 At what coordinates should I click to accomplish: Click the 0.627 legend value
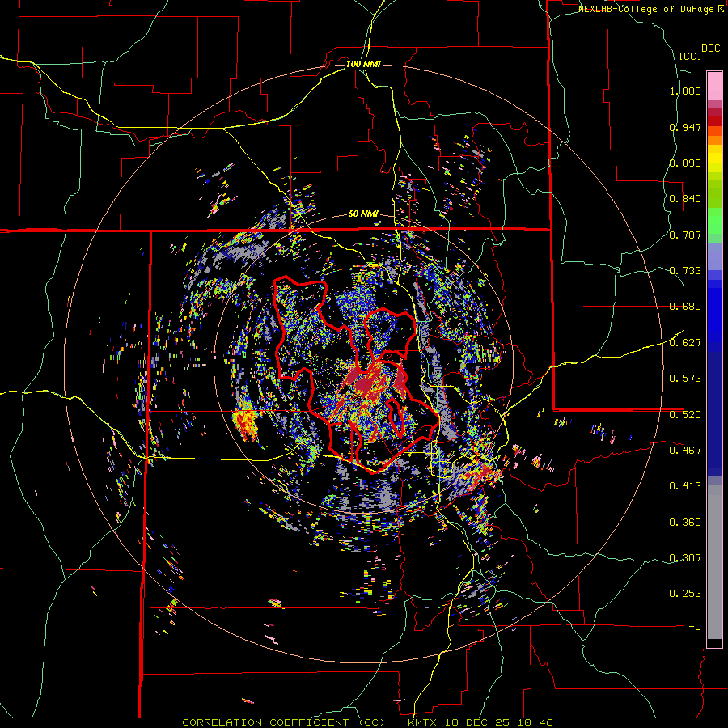[685, 343]
